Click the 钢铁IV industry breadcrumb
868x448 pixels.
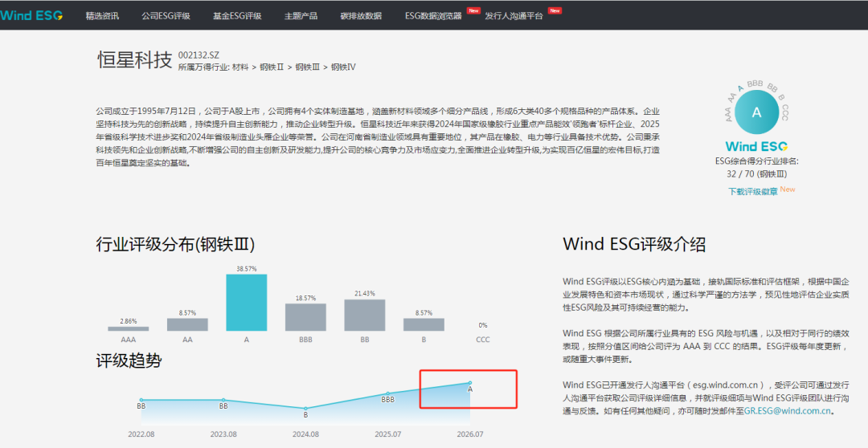[343, 67]
